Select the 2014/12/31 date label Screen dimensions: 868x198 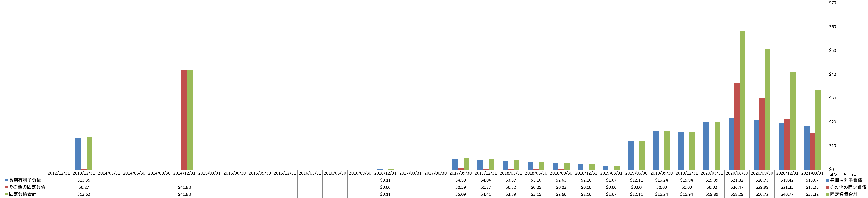coord(184,173)
